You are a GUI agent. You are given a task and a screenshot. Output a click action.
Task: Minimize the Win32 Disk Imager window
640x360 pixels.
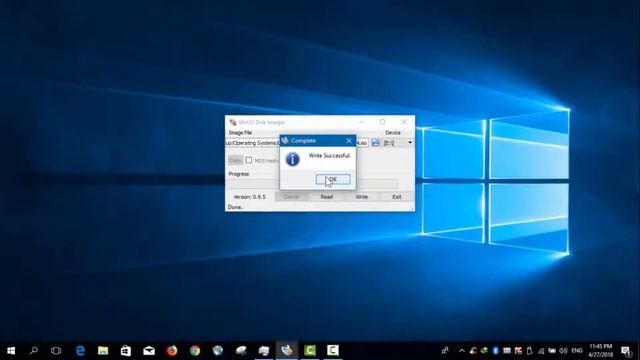pyautogui.click(x=361, y=122)
